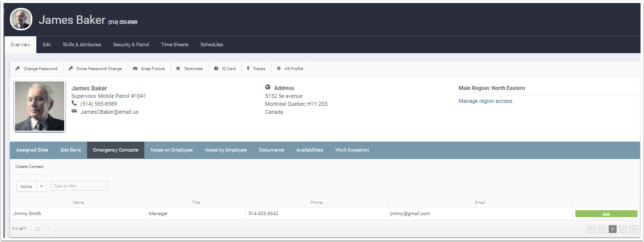
Task: Click the envelope icon beside JamesCBaker@email.us
Action: point(74,111)
